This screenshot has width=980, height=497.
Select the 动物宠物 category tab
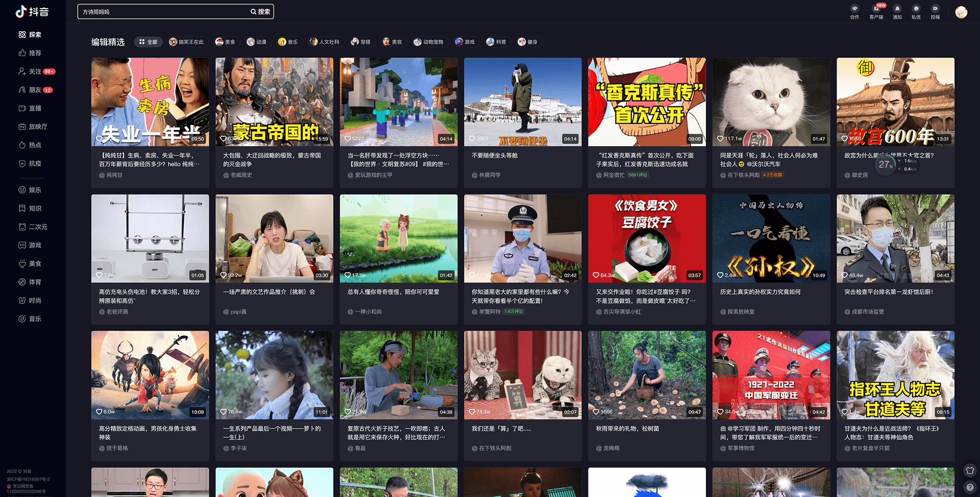(429, 41)
